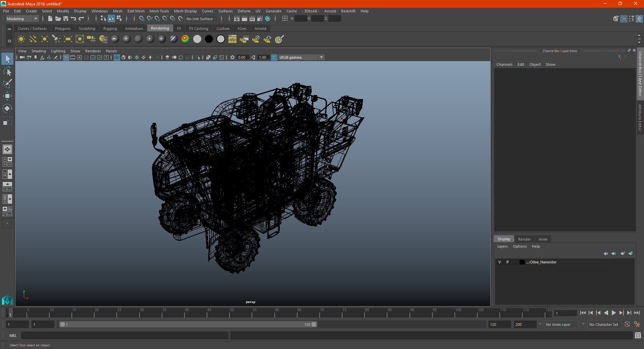Activate the Paint selection tool
This screenshot has height=349, width=644.
tap(7, 84)
